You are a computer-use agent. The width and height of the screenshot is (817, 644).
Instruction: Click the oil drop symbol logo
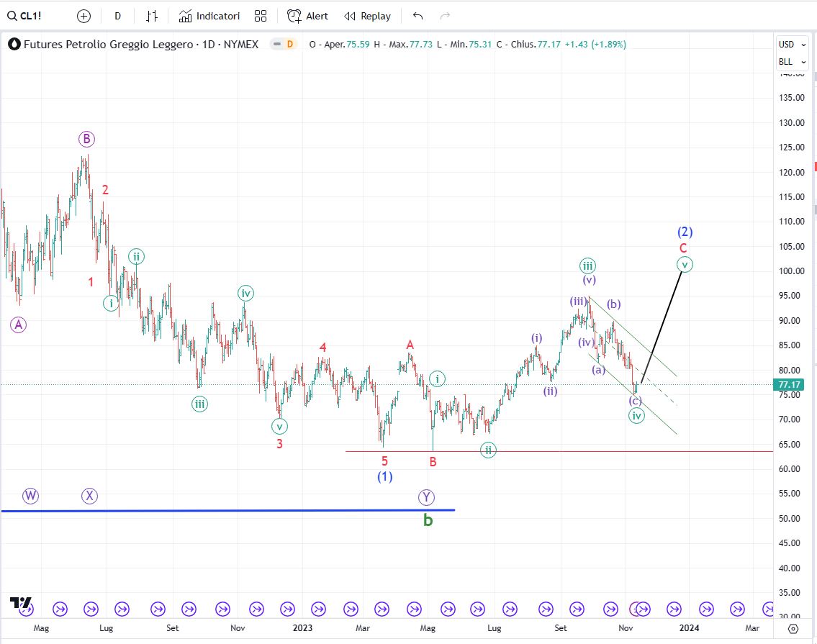[x=14, y=44]
